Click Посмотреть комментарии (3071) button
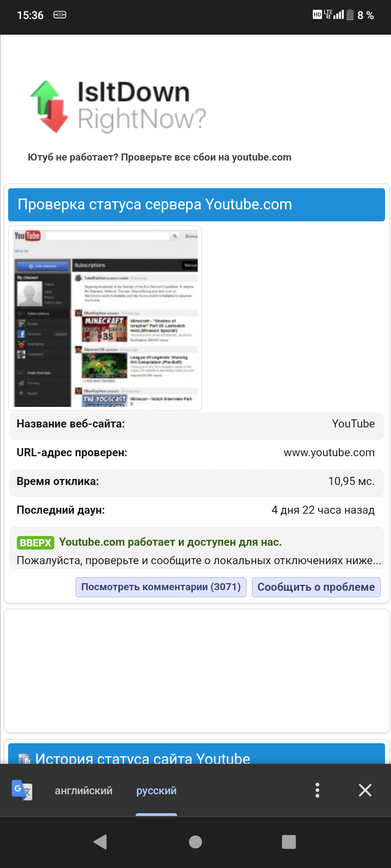The image size is (391, 868). pos(161,587)
